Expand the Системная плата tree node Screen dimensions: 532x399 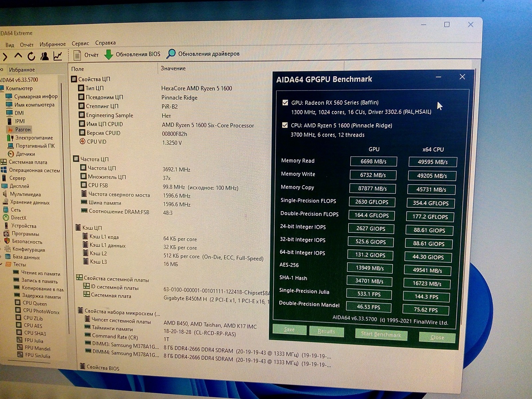coord(4,162)
